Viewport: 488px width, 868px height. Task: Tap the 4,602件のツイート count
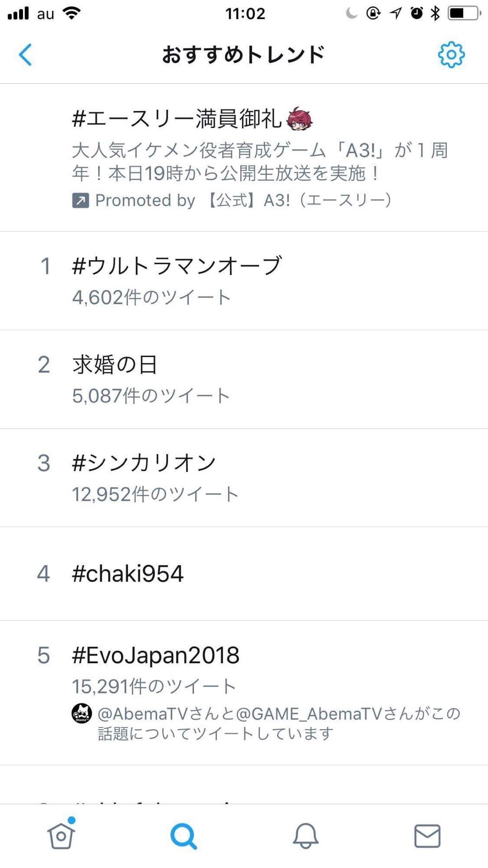click(x=151, y=297)
